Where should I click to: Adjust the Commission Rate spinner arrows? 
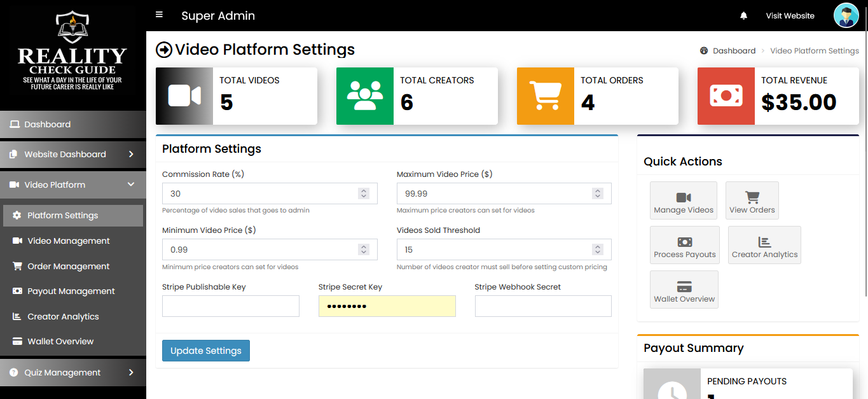click(364, 193)
